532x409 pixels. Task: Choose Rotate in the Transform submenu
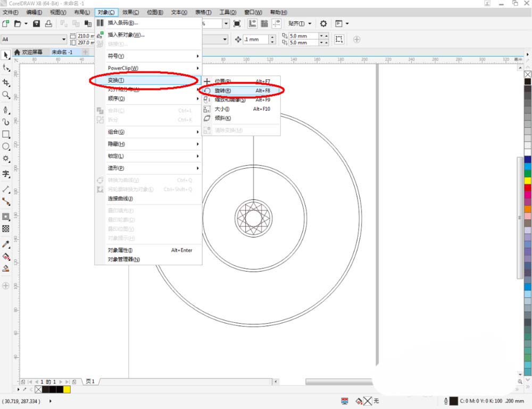pyautogui.click(x=241, y=91)
